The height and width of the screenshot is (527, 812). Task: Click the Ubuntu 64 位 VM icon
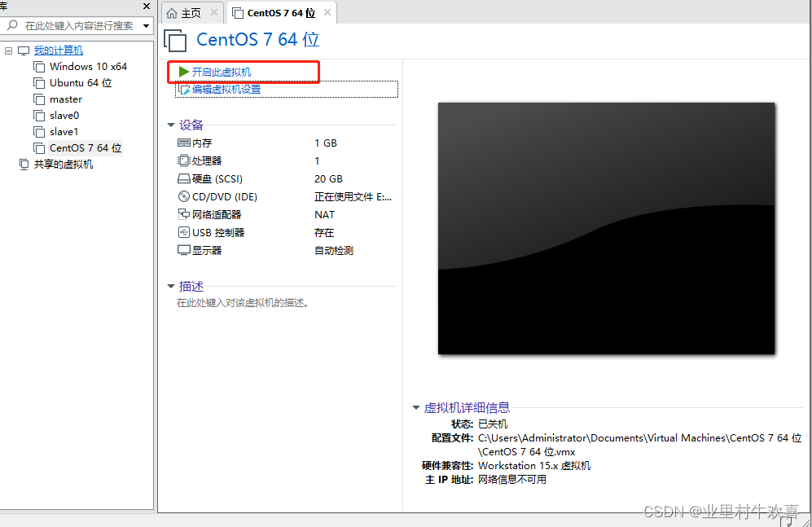pyautogui.click(x=39, y=83)
